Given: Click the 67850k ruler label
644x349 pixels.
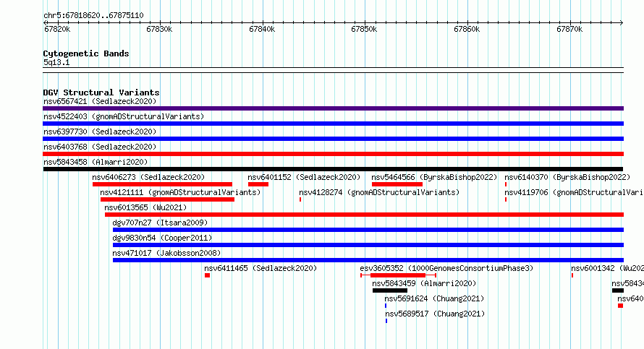Looking at the screenshot, I should point(364,29).
